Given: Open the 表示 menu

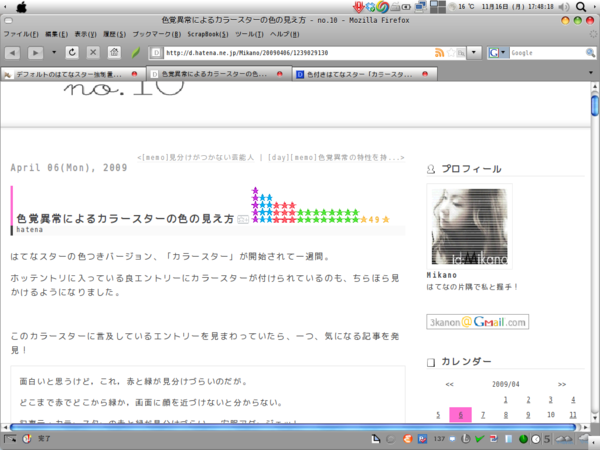Looking at the screenshot, I should pos(85,34).
